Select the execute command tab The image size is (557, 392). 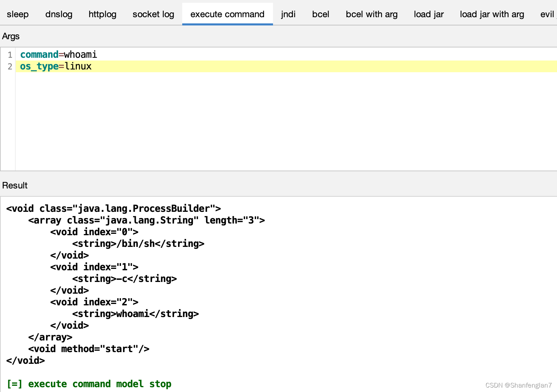[227, 14]
